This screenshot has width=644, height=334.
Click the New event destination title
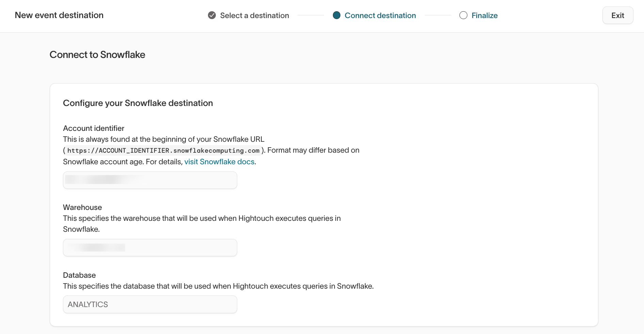coord(59,15)
